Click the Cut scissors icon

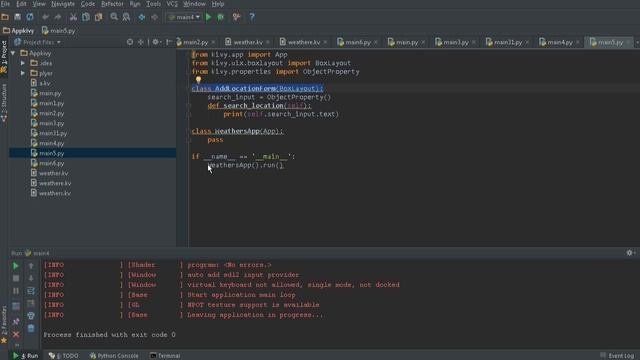(73, 17)
